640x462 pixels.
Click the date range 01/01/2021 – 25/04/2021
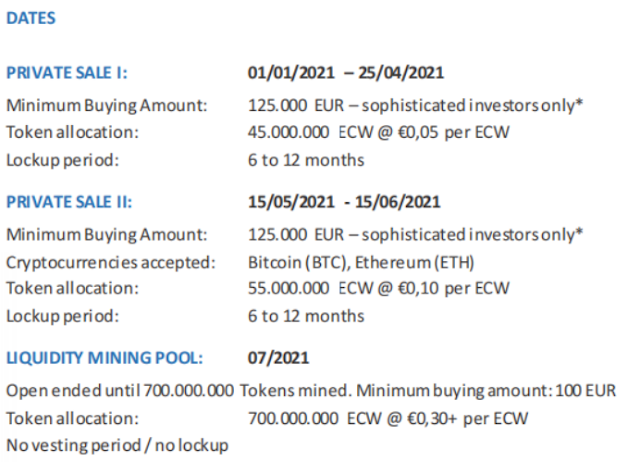pos(346,73)
